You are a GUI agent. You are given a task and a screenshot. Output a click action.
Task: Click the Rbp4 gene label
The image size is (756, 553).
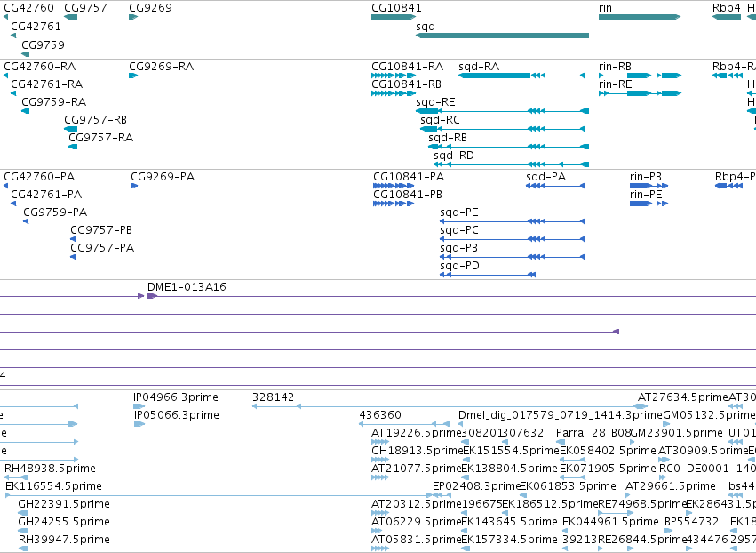pyautogui.click(x=726, y=8)
